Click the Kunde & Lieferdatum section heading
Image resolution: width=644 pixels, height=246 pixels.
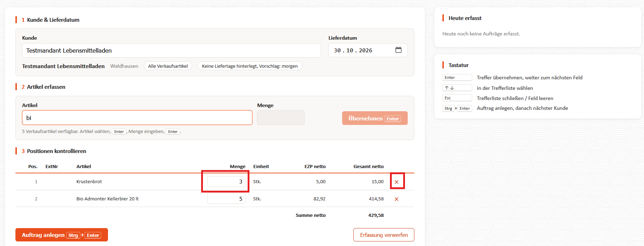(x=53, y=20)
